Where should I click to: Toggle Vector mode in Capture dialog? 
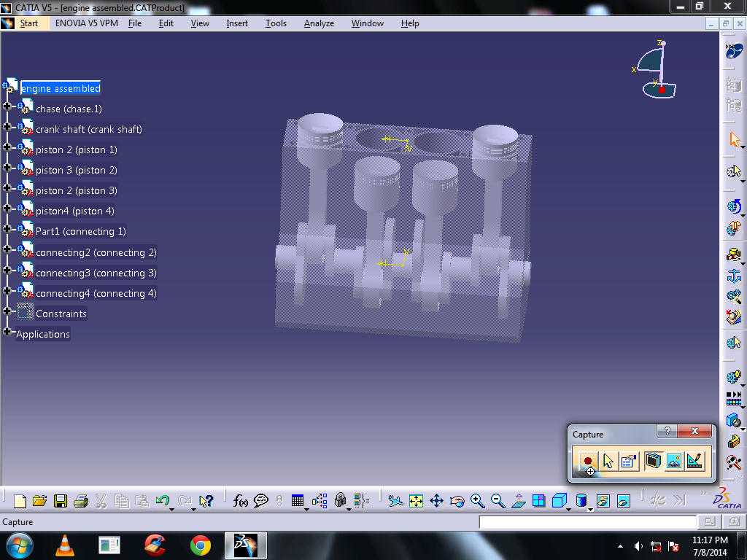[x=694, y=461]
